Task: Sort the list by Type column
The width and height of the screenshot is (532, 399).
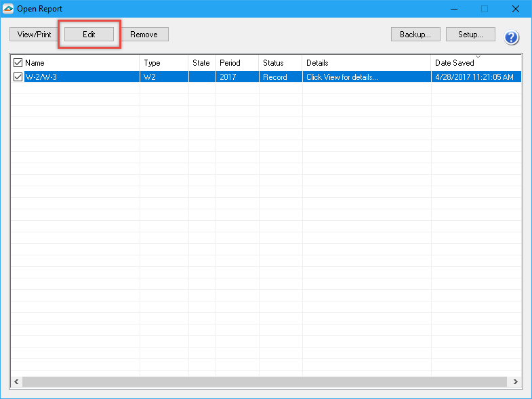Action: click(x=163, y=63)
